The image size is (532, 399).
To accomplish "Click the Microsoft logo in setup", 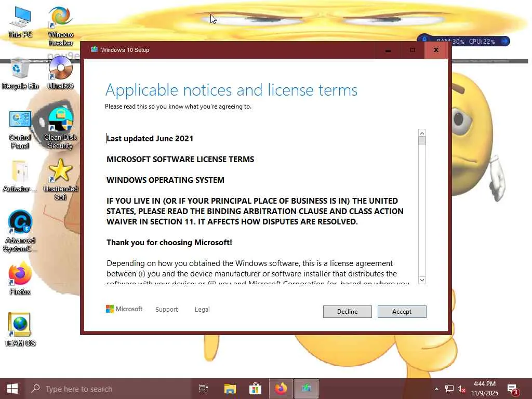I will click(x=124, y=309).
